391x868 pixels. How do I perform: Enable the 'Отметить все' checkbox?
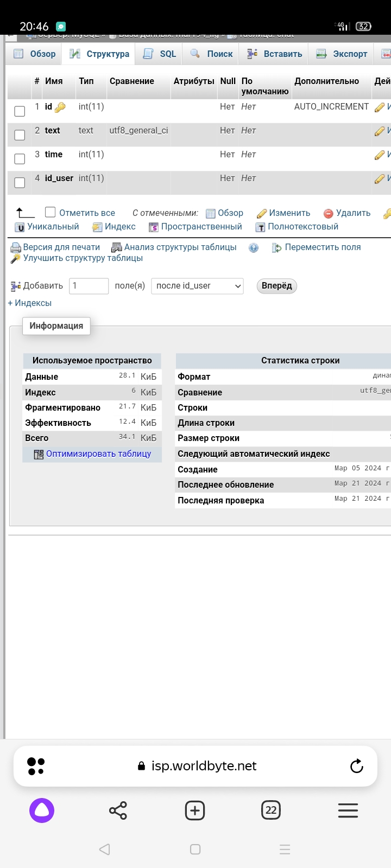[x=51, y=212]
